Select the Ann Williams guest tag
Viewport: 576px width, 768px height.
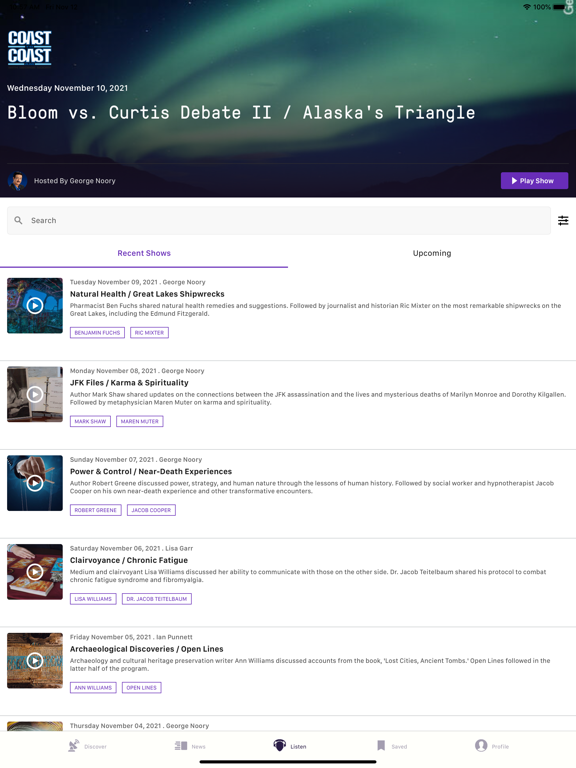pyautogui.click(x=93, y=687)
